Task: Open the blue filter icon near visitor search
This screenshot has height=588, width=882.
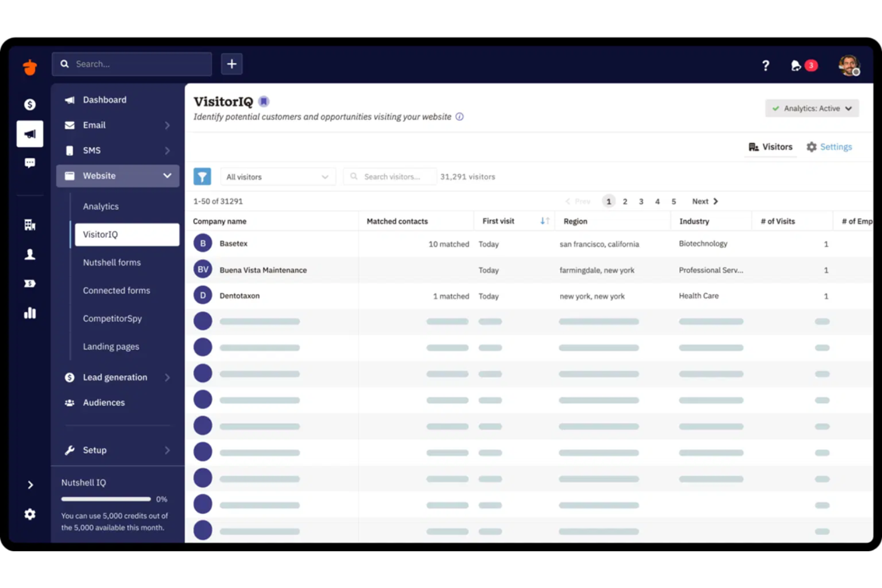Action: tap(202, 176)
